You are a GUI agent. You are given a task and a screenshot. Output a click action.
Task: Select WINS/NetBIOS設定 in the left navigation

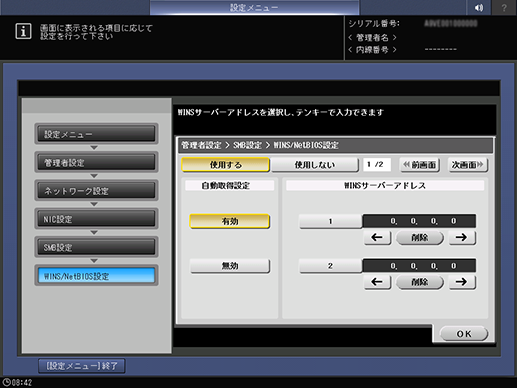pos(96,276)
